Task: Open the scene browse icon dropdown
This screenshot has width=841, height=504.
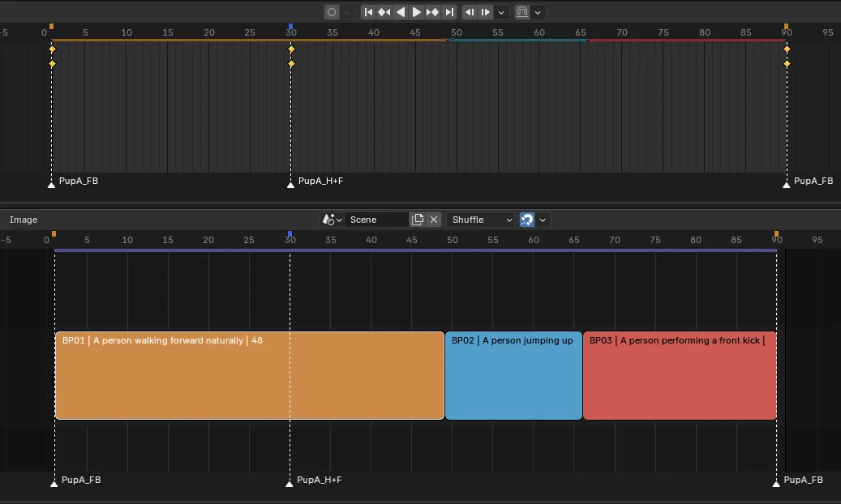Action: pos(332,220)
